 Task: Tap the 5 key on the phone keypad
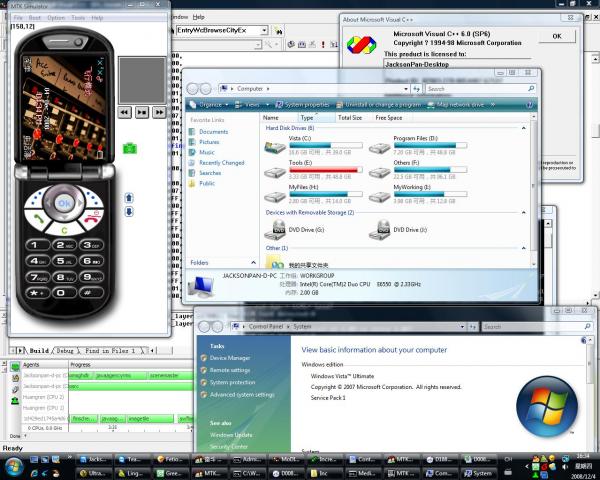(x=64, y=261)
